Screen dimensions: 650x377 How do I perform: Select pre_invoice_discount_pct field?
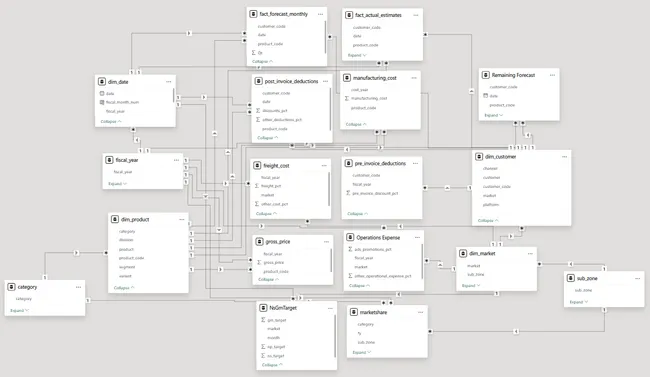(375, 194)
